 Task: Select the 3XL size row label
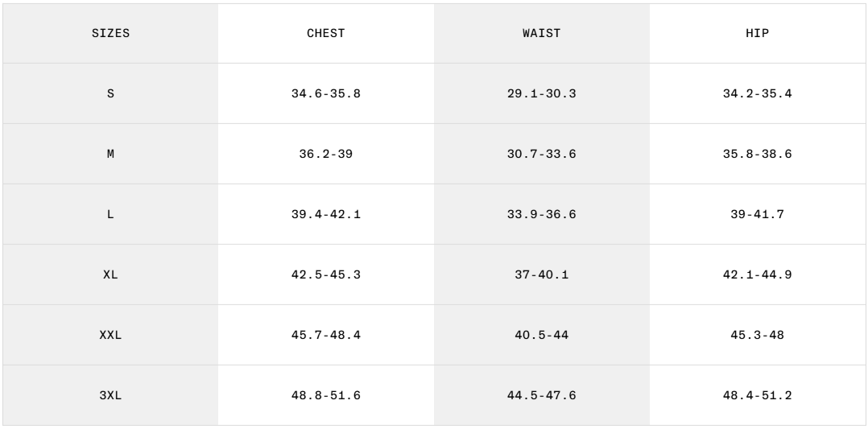point(110,395)
